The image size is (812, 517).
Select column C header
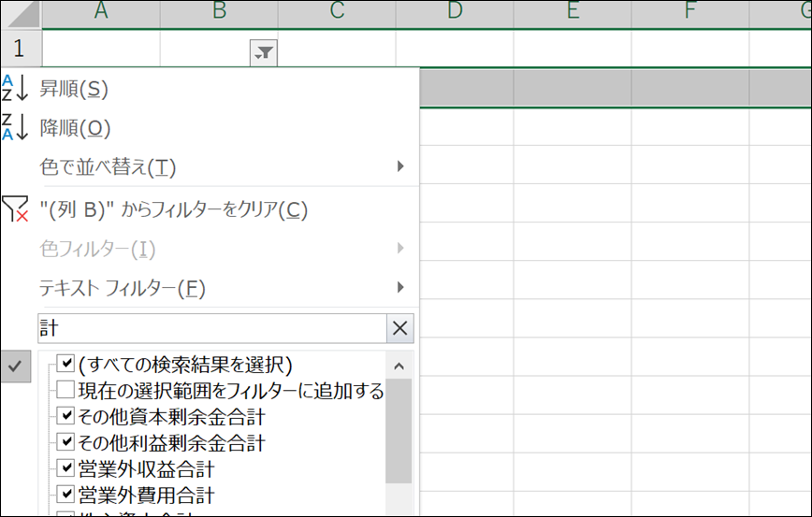click(x=337, y=12)
